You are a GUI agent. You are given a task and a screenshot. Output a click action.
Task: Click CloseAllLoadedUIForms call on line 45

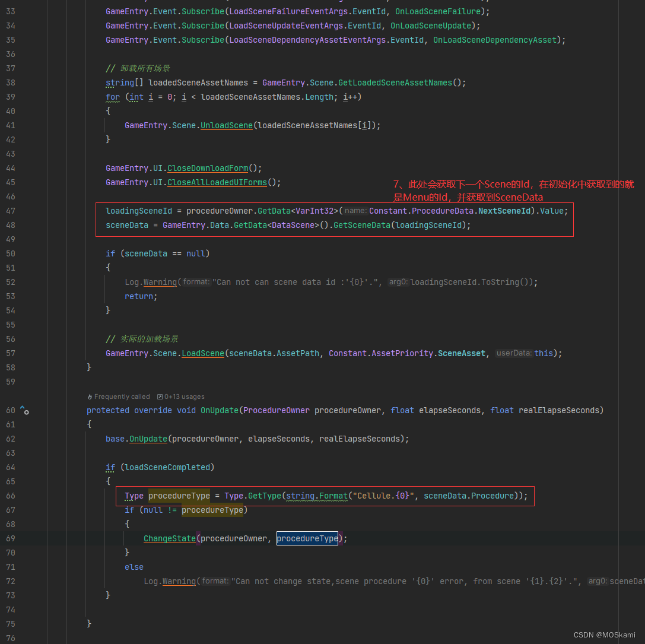pyautogui.click(x=217, y=182)
